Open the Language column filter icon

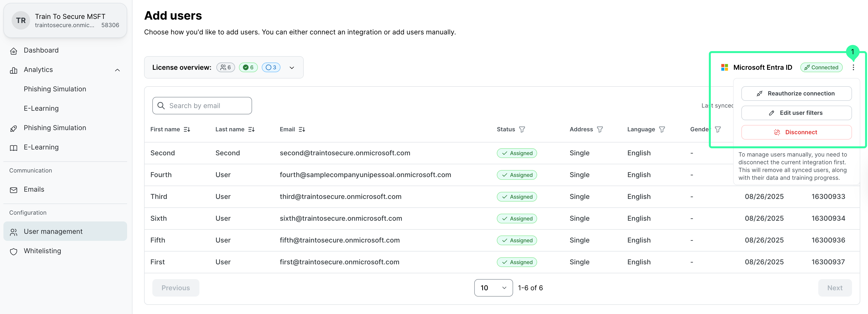point(662,129)
